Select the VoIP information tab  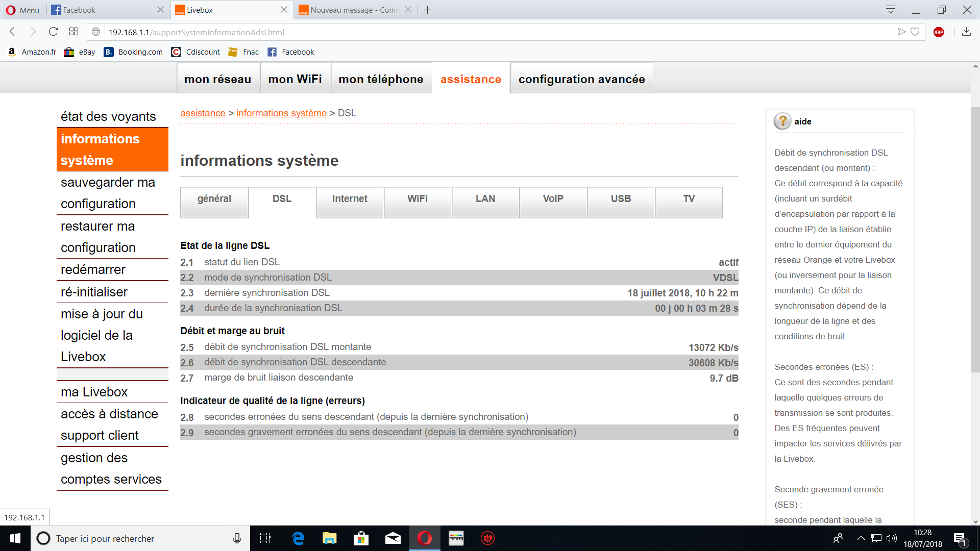click(x=553, y=199)
